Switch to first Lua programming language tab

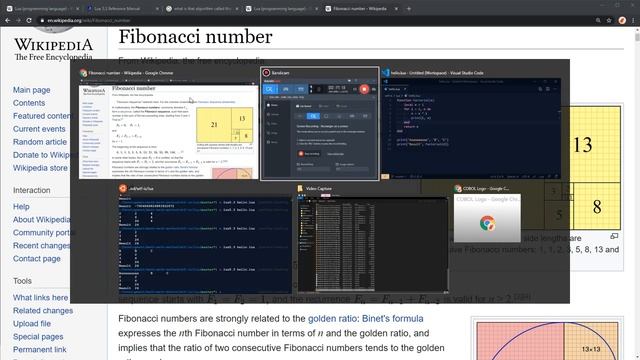pyautogui.click(x=41, y=9)
